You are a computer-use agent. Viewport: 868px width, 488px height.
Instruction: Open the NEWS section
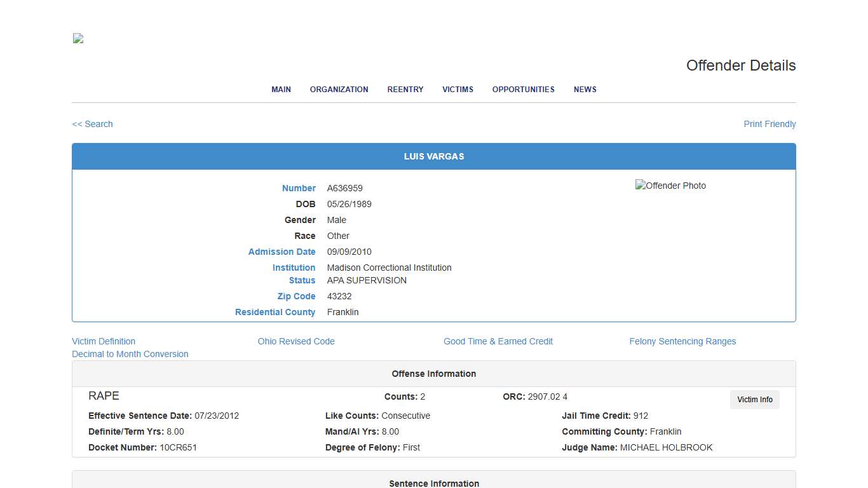point(585,90)
